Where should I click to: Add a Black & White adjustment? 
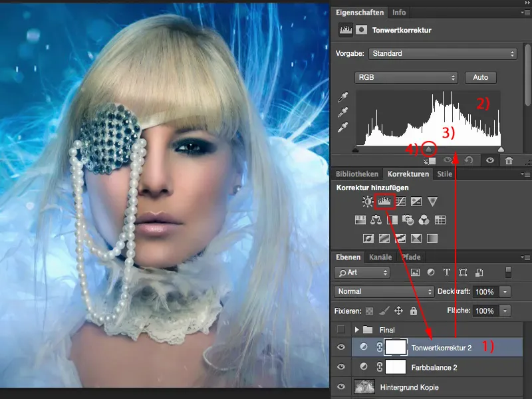point(392,220)
